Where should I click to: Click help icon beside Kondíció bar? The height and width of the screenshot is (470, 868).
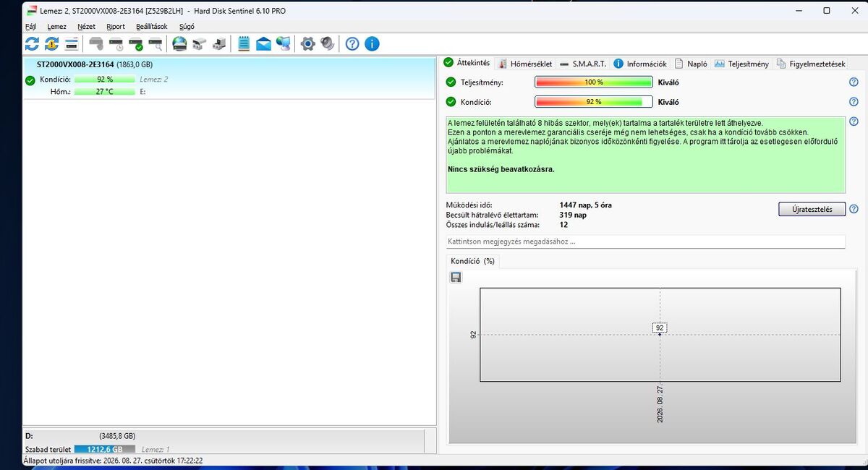(854, 102)
